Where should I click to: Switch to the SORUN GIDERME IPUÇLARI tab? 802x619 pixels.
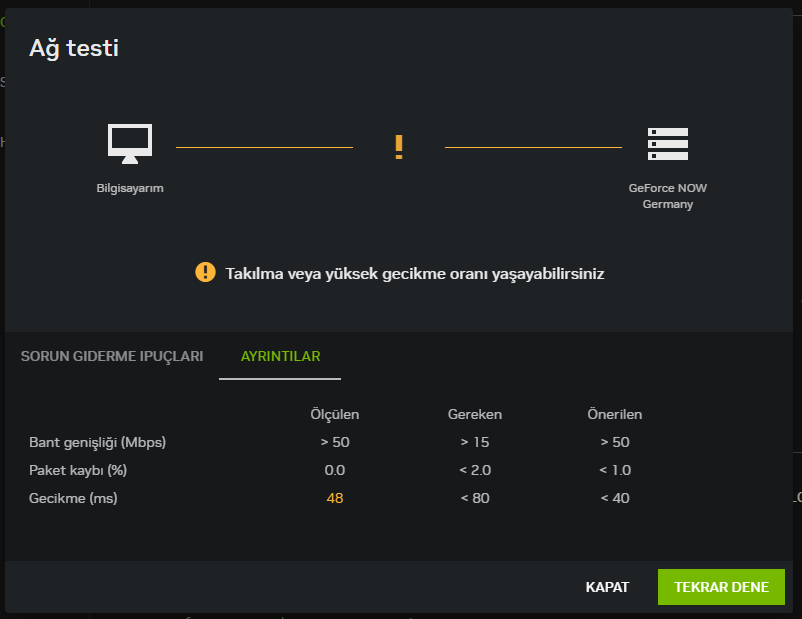pos(112,356)
